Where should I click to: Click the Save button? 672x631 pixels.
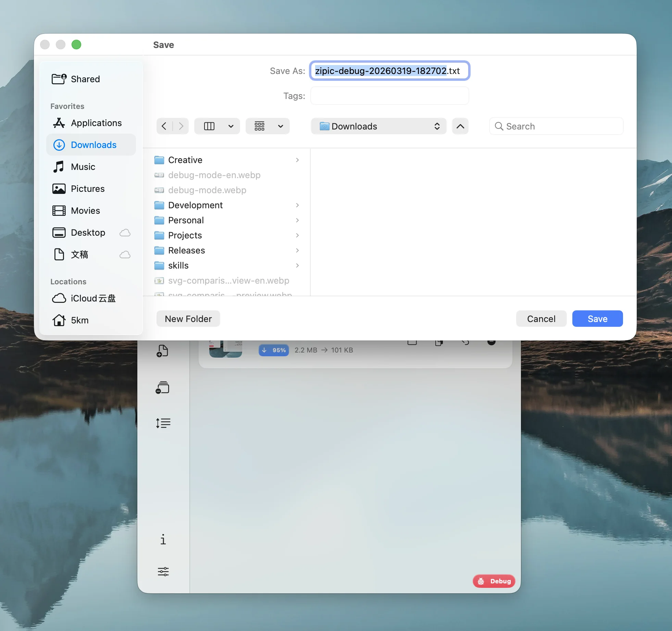pos(597,319)
